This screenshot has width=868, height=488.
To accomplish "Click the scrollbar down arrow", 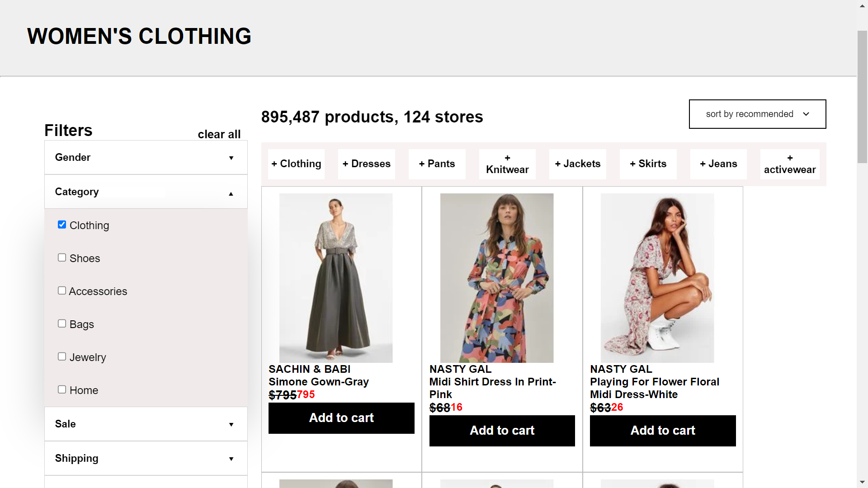I will pos(862,482).
